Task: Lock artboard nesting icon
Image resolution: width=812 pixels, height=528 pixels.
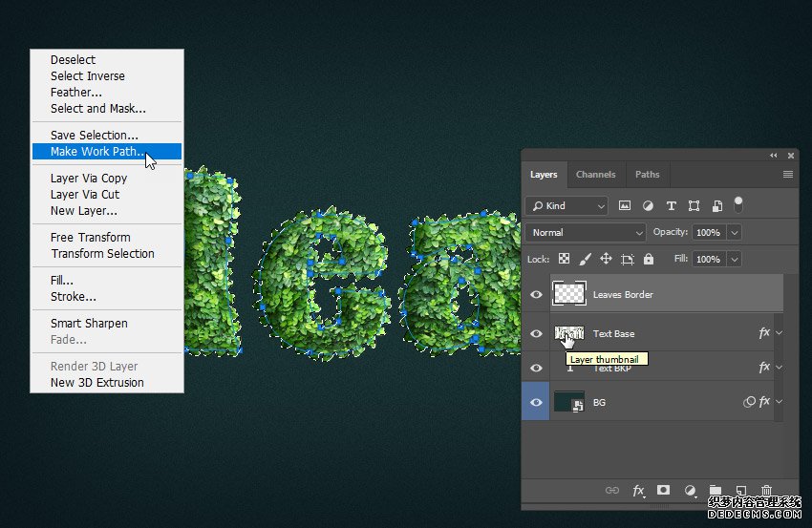Action: point(627,260)
